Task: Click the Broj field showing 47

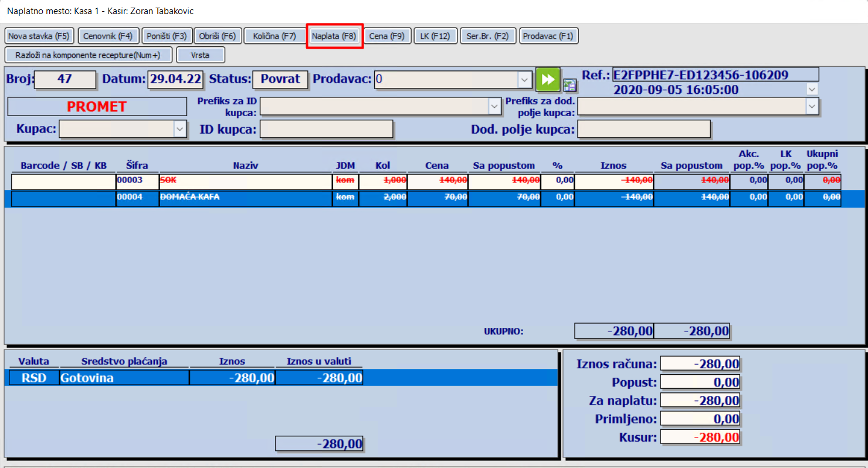Action: click(65, 79)
